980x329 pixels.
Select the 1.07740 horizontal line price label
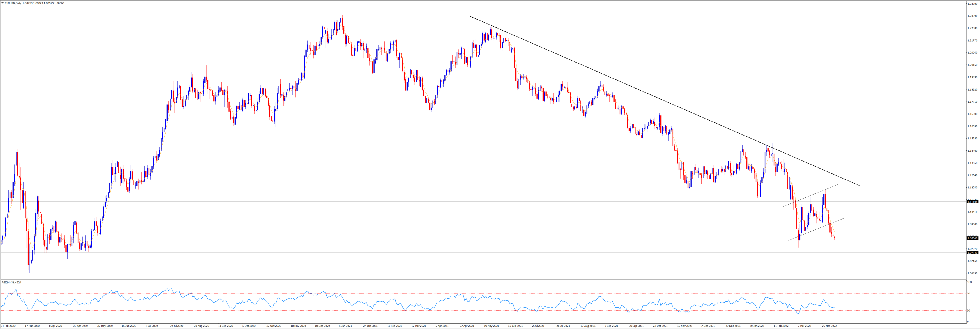point(972,253)
